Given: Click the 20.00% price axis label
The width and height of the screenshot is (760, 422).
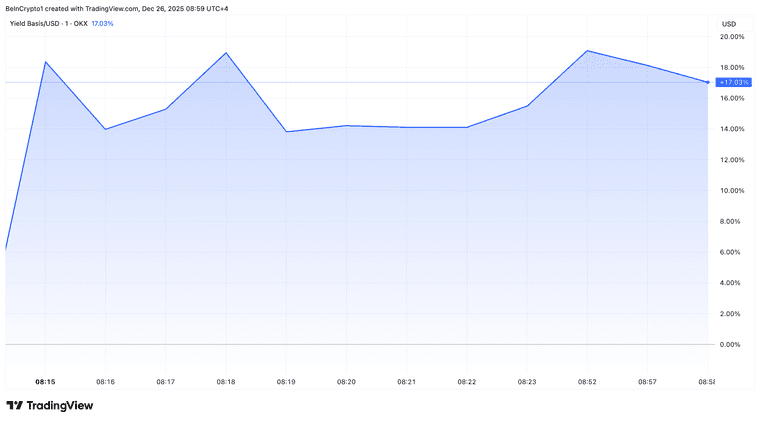Looking at the screenshot, I should [732, 37].
